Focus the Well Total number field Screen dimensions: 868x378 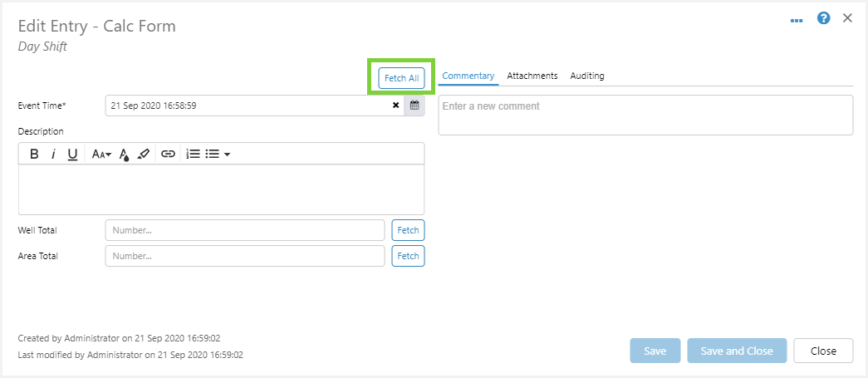tap(245, 230)
